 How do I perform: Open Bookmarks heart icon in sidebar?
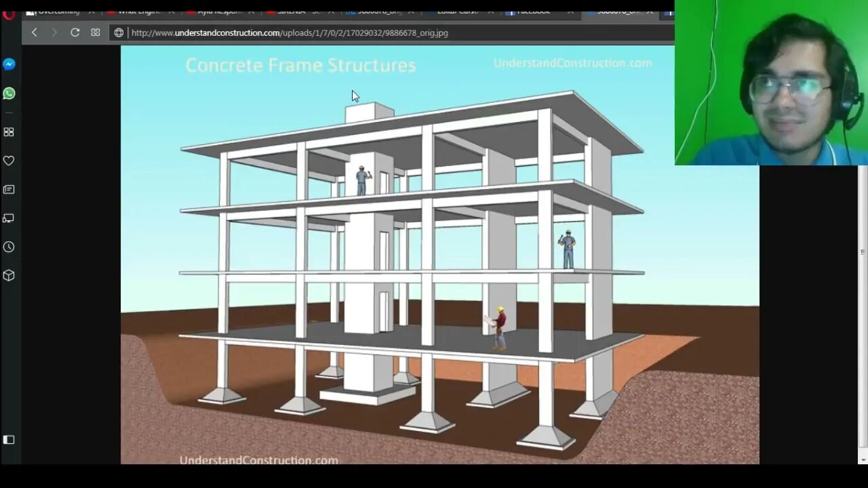pyautogui.click(x=9, y=161)
